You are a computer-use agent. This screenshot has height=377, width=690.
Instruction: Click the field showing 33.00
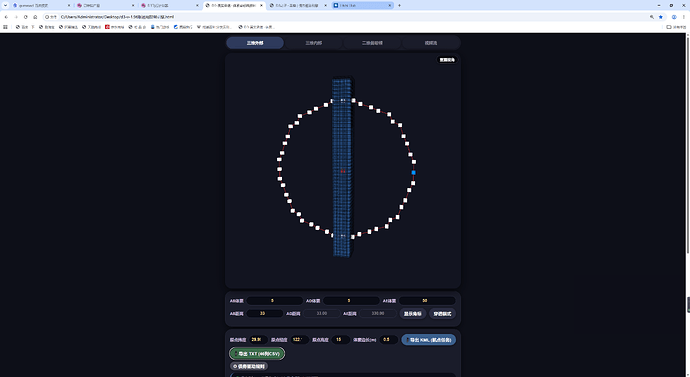(x=322, y=313)
